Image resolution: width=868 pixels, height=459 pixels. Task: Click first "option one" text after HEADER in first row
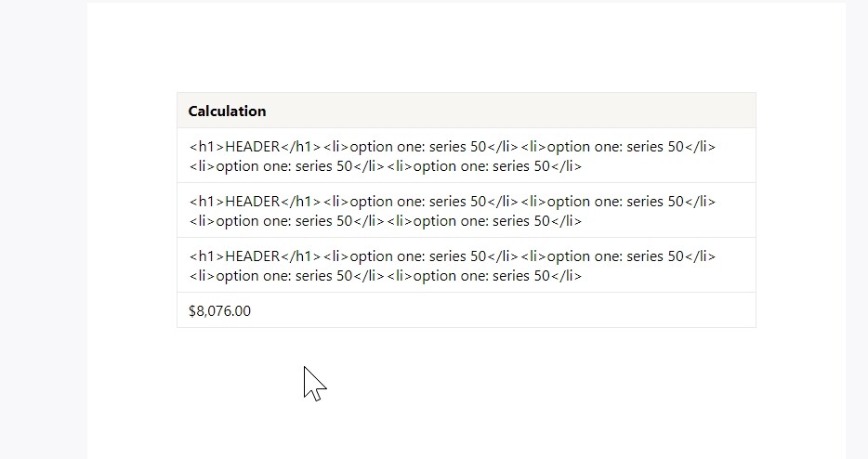(386, 147)
